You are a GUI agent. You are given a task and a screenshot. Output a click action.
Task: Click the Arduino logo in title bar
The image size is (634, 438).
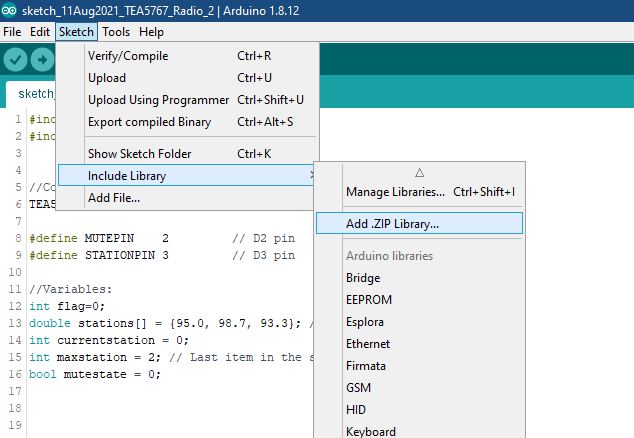10,10
